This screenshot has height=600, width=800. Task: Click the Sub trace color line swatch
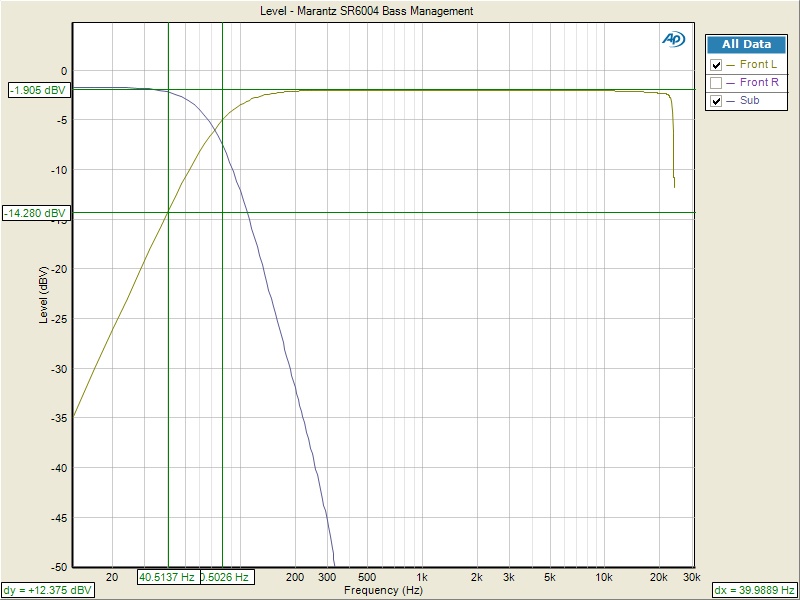pos(730,101)
